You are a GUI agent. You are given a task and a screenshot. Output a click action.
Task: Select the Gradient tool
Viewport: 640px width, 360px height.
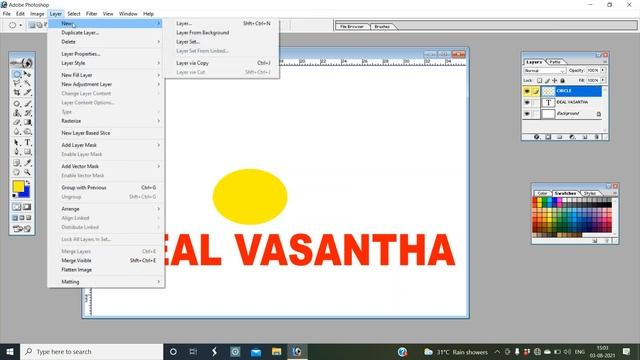[27, 122]
